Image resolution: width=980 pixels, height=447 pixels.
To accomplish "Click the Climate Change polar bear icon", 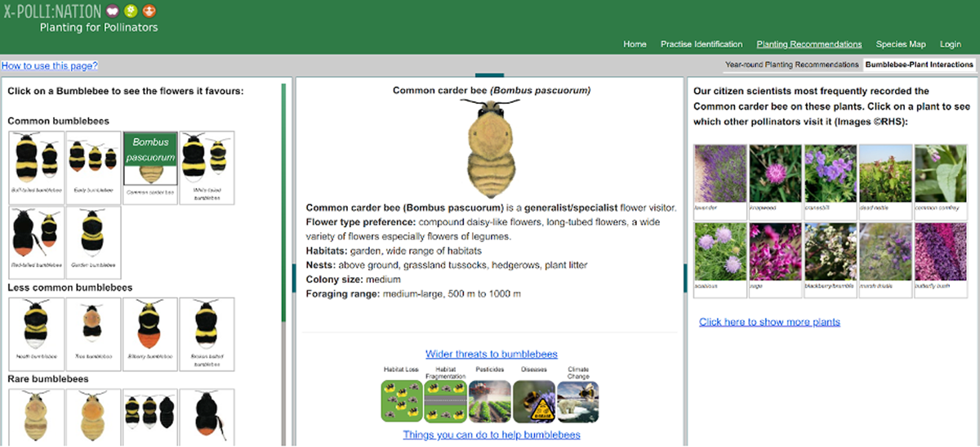I will click(578, 401).
